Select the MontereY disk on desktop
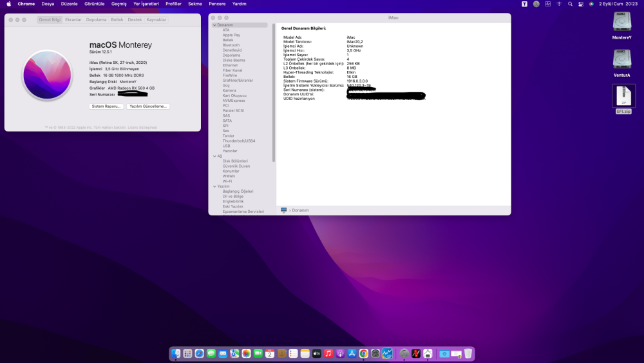Image resolution: width=644 pixels, height=363 pixels. [x=622, y=26]
